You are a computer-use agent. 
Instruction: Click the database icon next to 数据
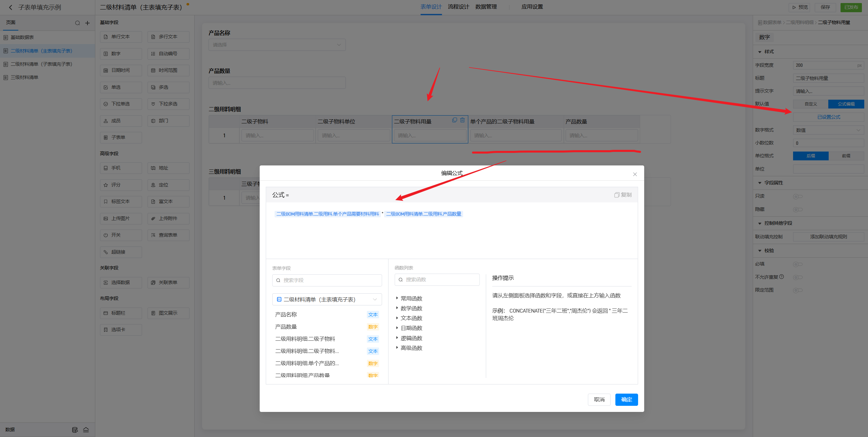pyautogui.click(x=75, y=430)
